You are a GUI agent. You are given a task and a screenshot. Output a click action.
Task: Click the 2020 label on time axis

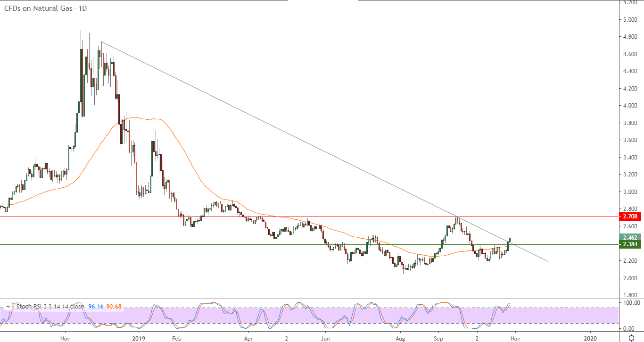pyautogui.click(x=590, y=338)
